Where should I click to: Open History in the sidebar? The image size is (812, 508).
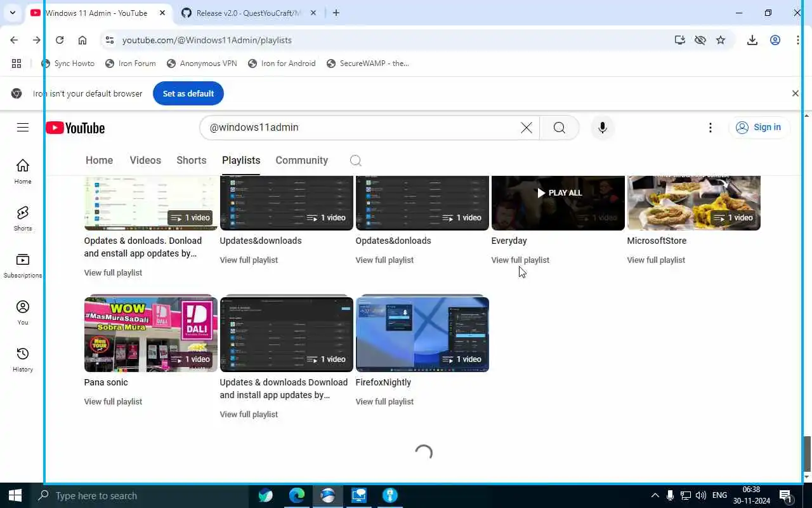click(23, 359)
